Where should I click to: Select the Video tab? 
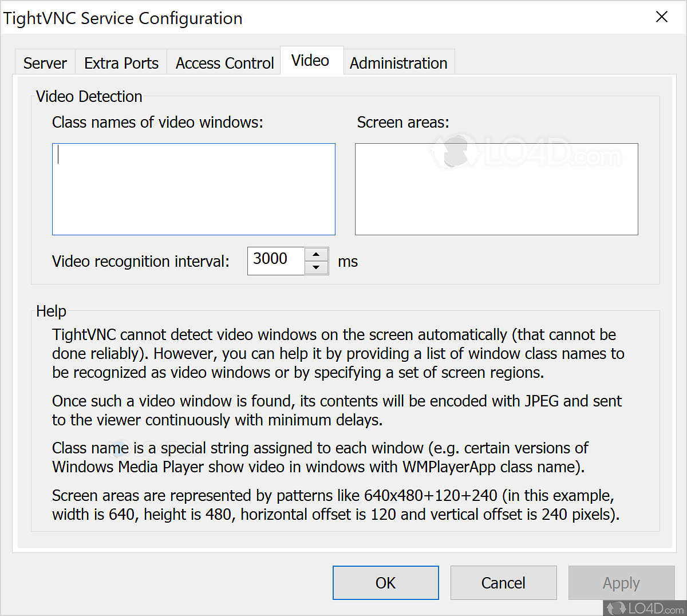pos(310,61)
